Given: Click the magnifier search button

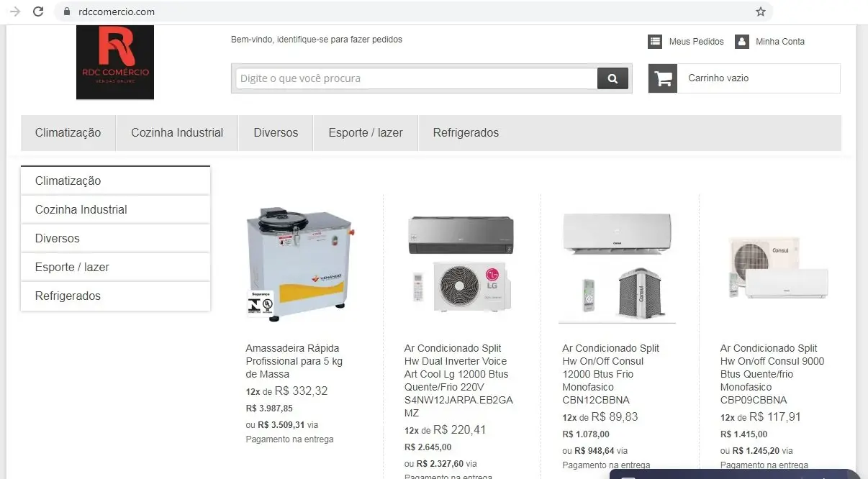Looking at the screenshot, I should click(612, 78).
